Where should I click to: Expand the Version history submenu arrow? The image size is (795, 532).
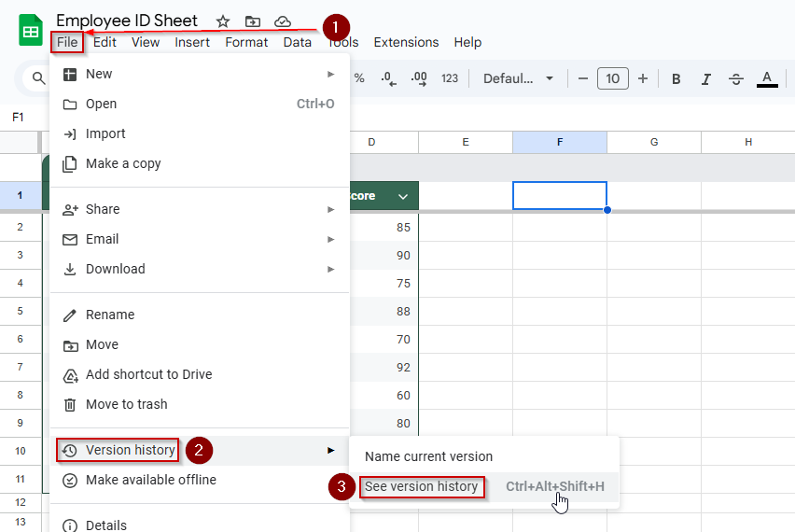click(330, 451)
